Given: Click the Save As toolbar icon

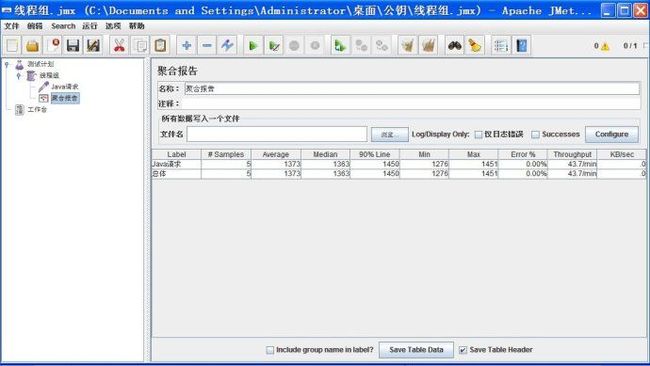Looking at the screenshot, I should click(x=93, y=46).
